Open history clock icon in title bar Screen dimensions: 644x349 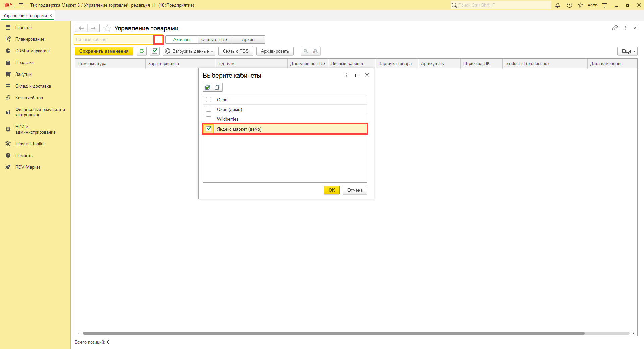pos(569,5)
